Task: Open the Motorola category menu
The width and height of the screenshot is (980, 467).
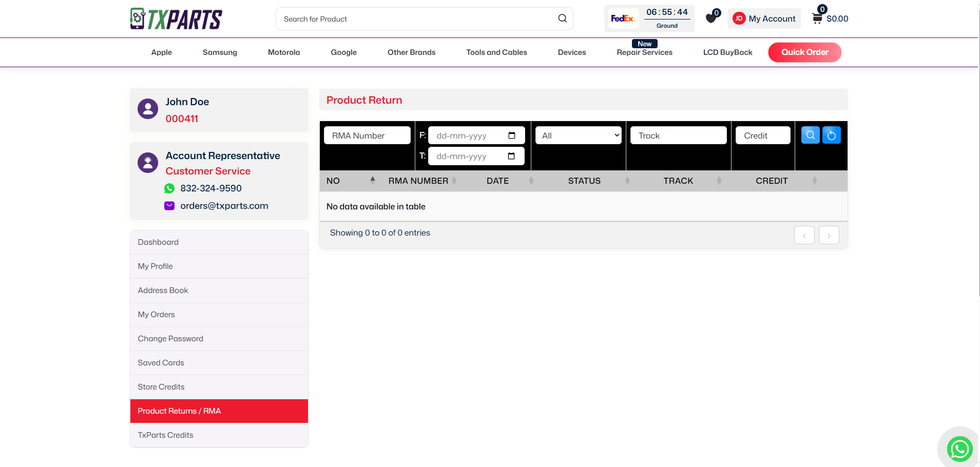Action: point(284,52)
